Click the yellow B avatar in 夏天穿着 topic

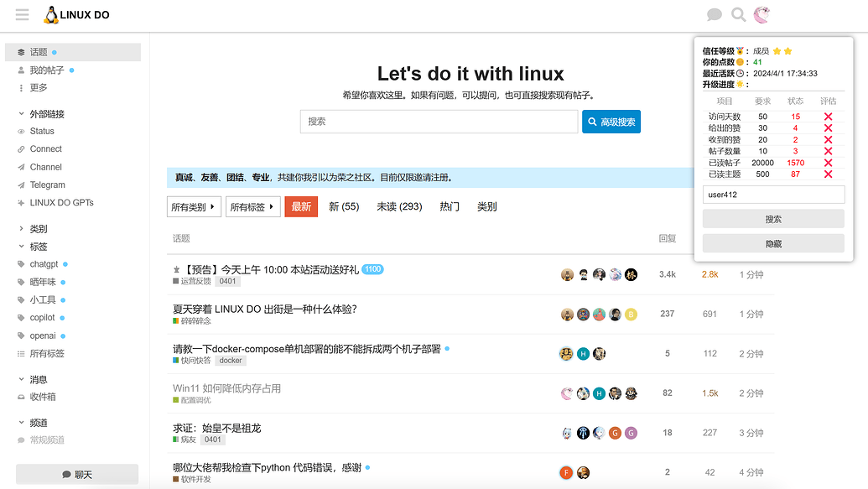coord(631,315)
